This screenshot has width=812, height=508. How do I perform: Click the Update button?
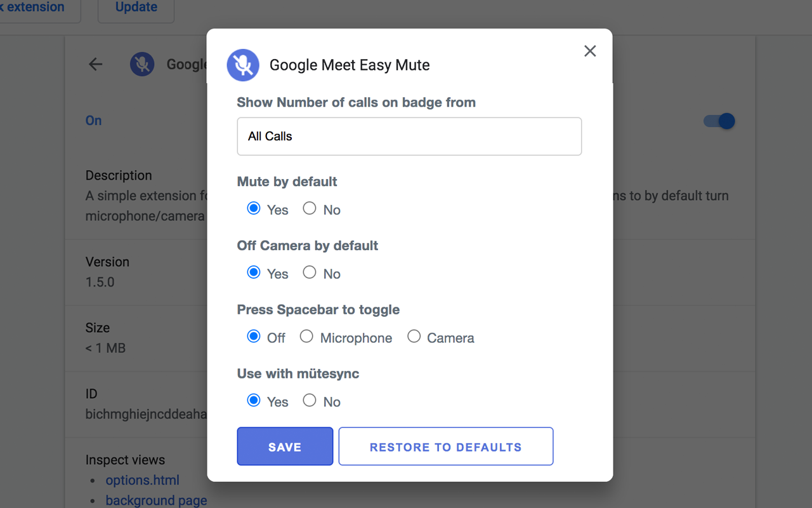point(136,7)
